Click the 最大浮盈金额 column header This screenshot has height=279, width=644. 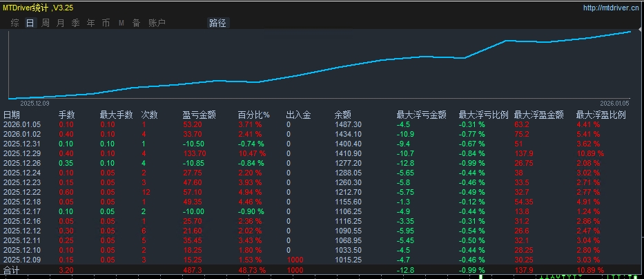539,115
